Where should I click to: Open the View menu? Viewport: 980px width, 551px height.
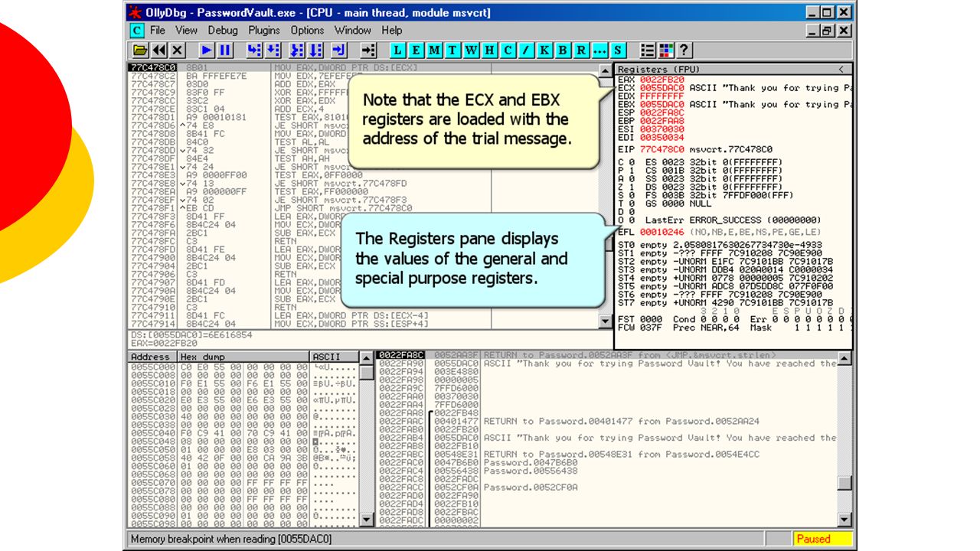pos(186,31)
